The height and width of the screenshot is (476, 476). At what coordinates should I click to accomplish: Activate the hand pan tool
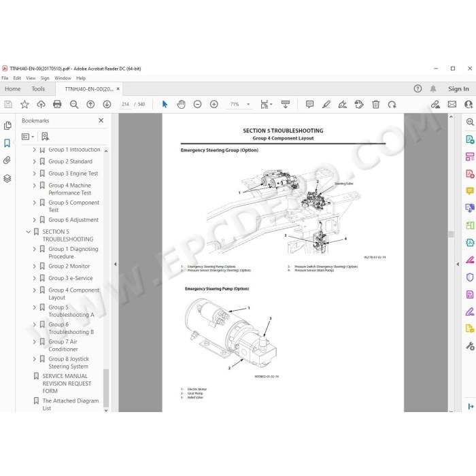pos(182,105)
